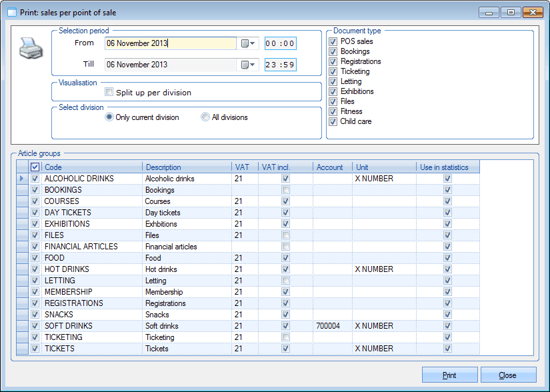550x392 pixels.
Task: Toggle VAT incl. for BOOKINGS row
Action: [x=285, y=190]
